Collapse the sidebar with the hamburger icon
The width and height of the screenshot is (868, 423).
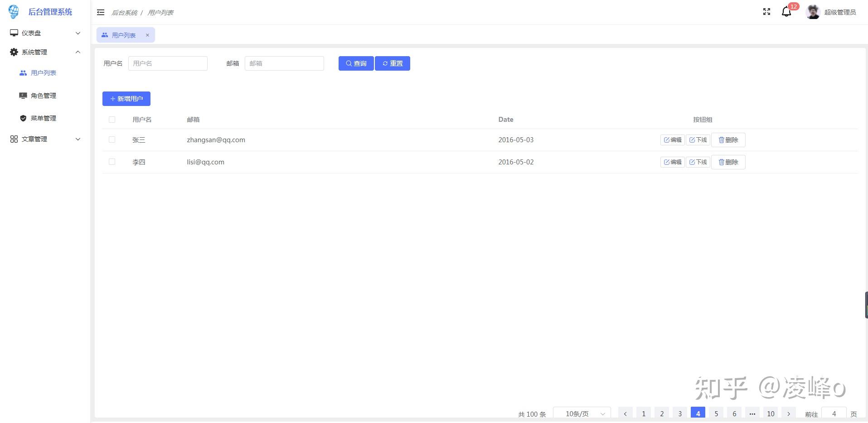point(101,12)
